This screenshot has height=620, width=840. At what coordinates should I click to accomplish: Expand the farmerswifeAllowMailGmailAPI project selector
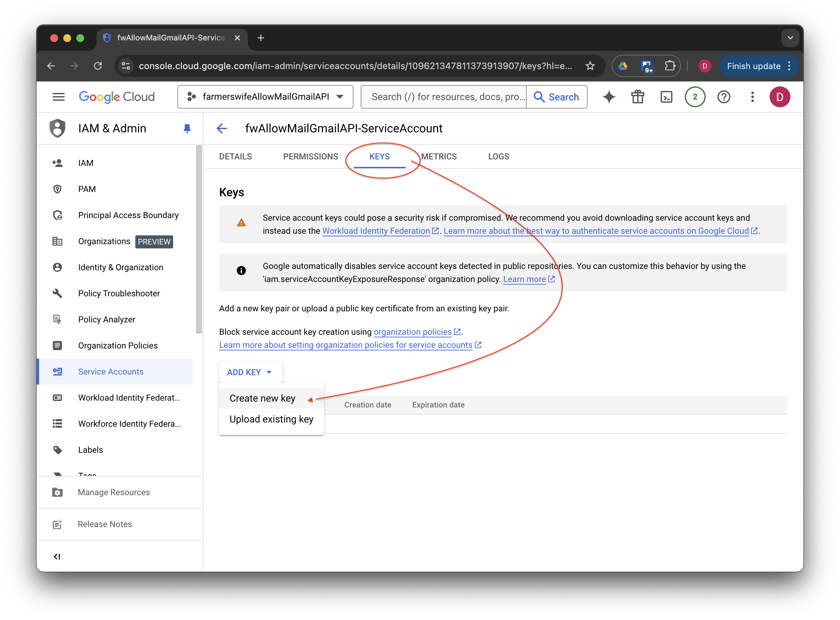(x=265, y=97)
